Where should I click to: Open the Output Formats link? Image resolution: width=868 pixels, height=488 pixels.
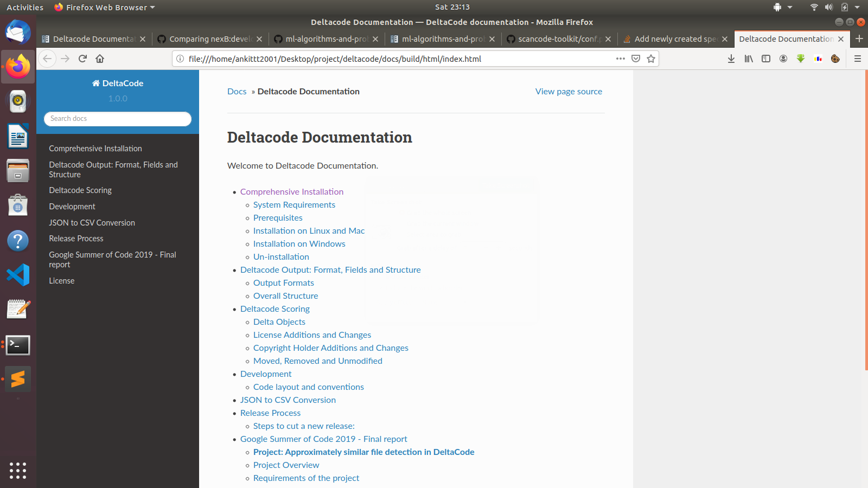point(283,283)
